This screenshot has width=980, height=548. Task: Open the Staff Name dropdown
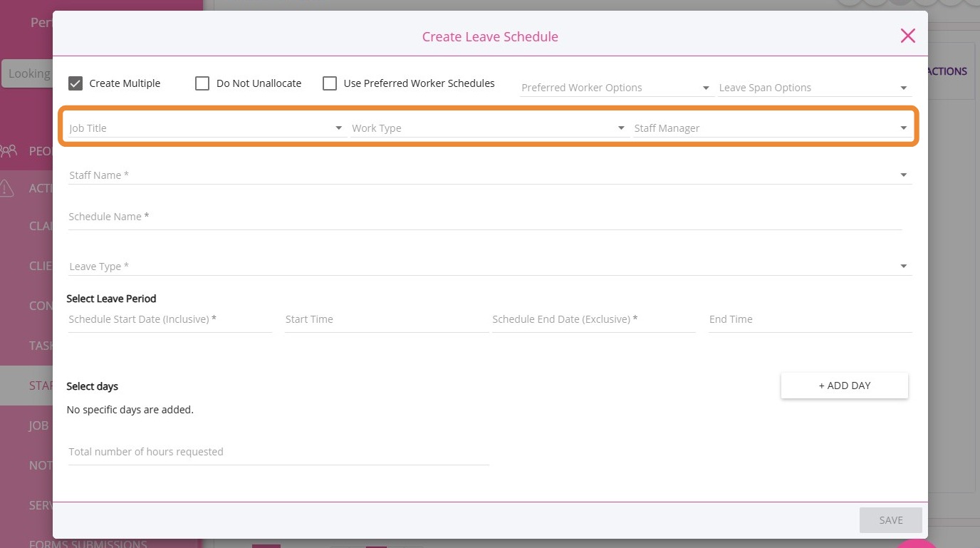[490, 175]
